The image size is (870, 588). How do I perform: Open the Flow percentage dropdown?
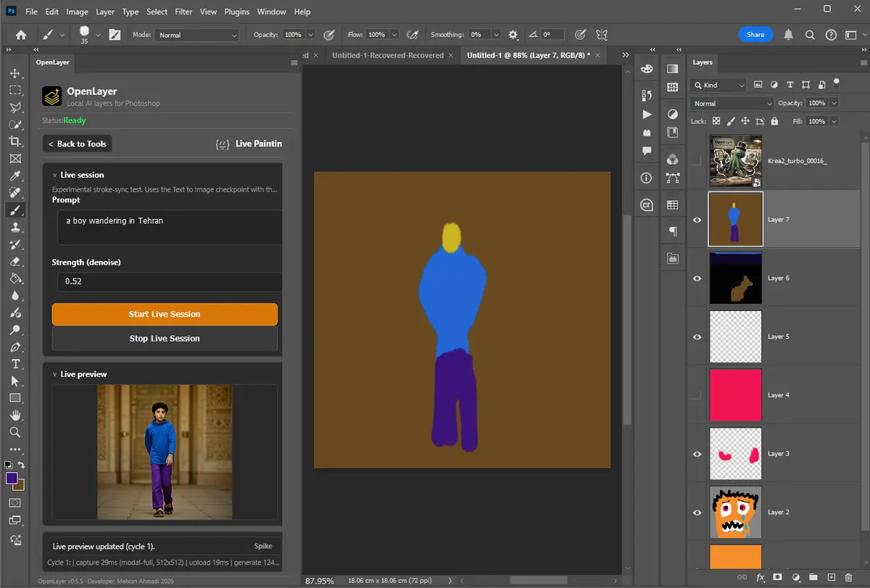394,35
